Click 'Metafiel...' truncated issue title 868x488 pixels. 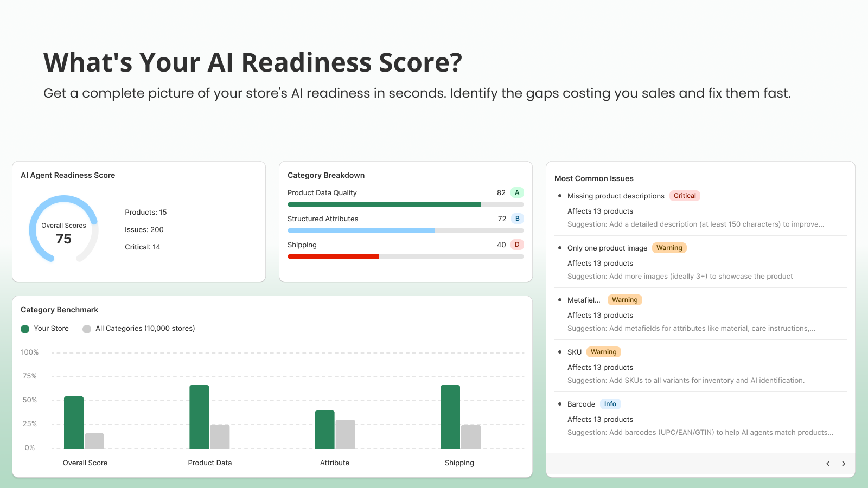click(584, 300)
